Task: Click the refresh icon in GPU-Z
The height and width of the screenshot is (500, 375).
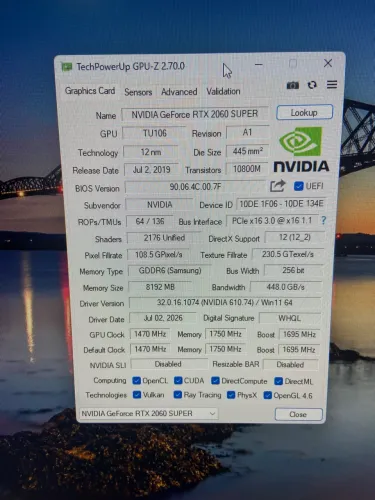Action: (312, 85)
